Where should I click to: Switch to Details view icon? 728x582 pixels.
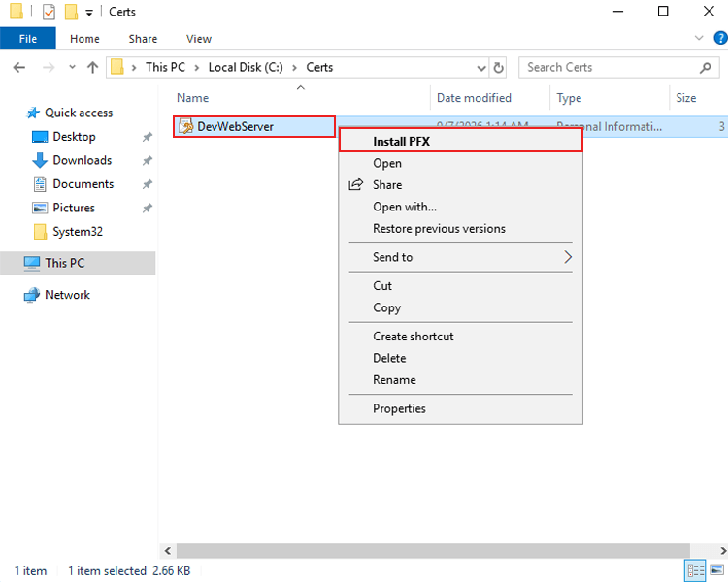(x=695, y=570)
